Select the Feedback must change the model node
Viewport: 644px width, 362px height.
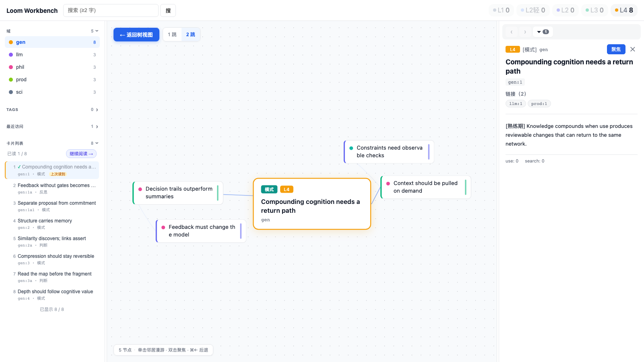[201, 231]
